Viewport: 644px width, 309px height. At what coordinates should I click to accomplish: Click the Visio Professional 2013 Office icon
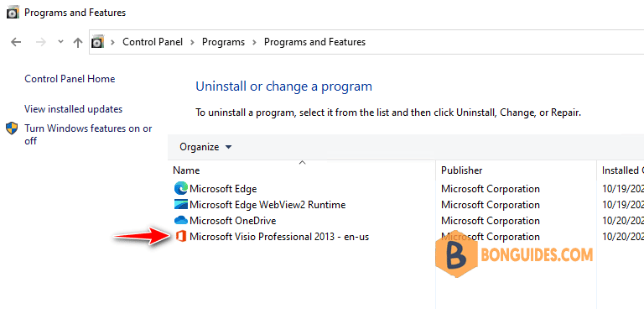(181, 237)
